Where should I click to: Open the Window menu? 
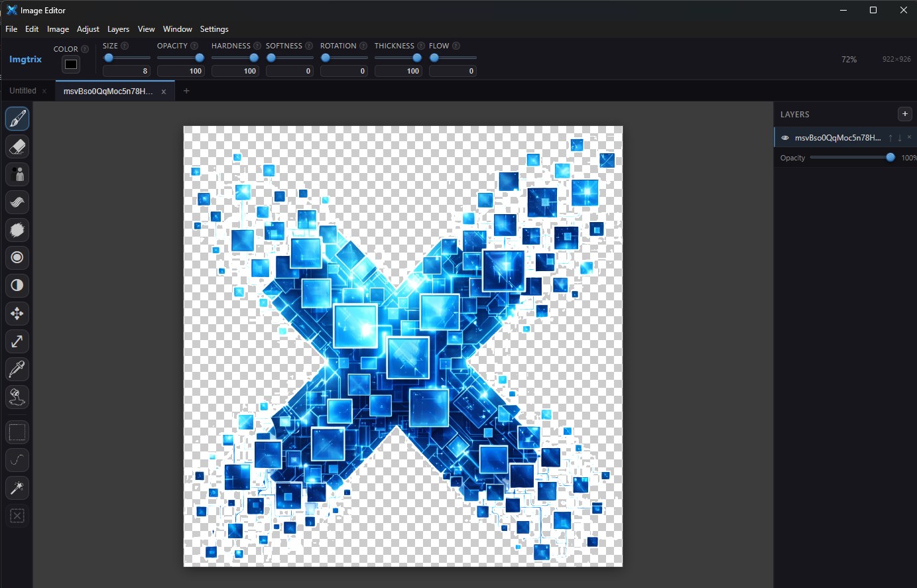(177, 29)
